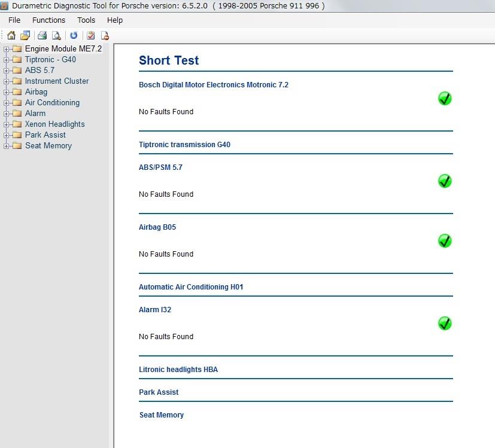495x448 pixels.
Task: Select Engine Module ME7.2 in the tree
Action: click(x=63, y=48)
